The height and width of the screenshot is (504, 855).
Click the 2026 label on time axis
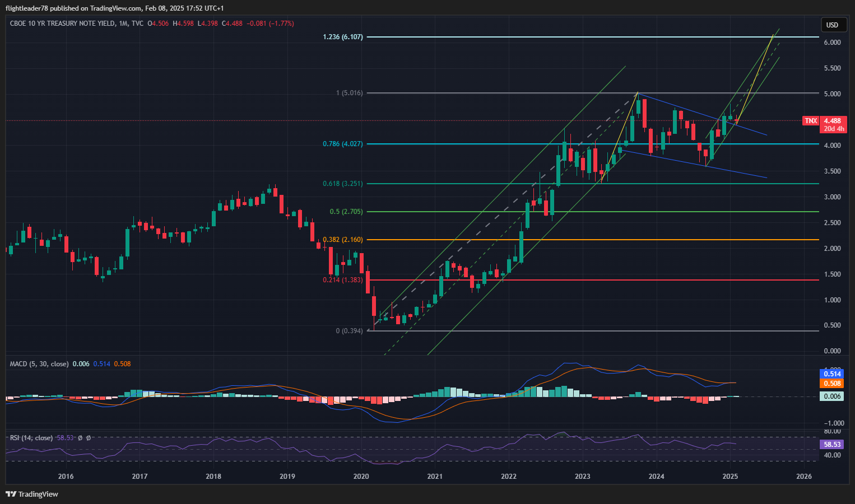[x=804, y=477]
